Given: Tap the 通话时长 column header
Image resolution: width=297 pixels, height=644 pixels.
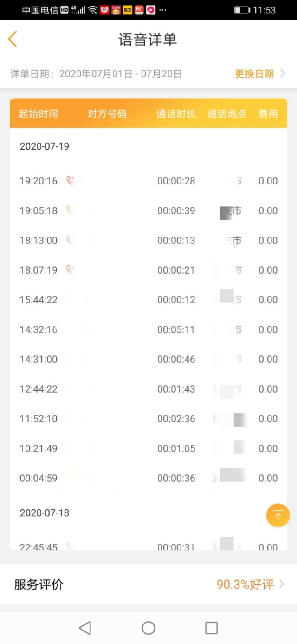Looking at the screenshot, I should [176, 114].
